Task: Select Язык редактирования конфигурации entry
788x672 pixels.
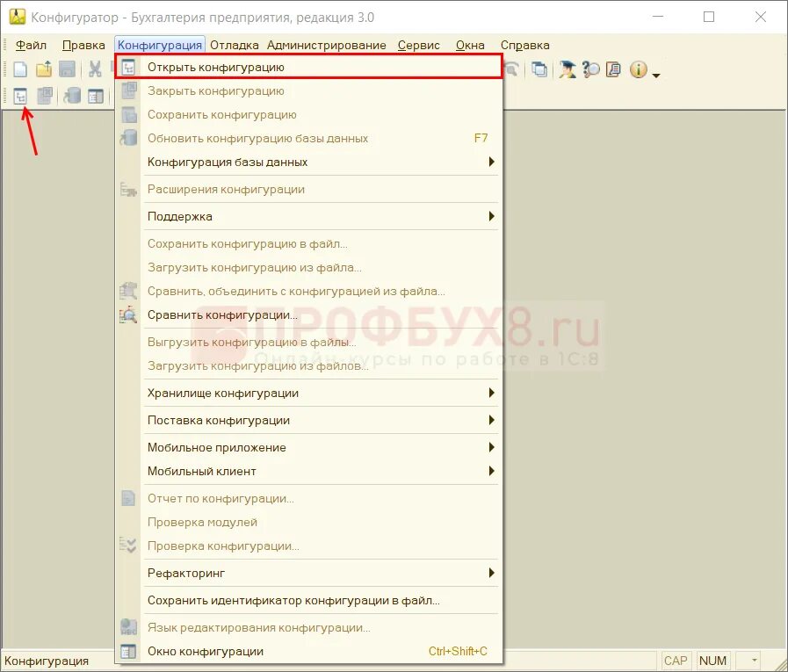Action: click(308, 628)
